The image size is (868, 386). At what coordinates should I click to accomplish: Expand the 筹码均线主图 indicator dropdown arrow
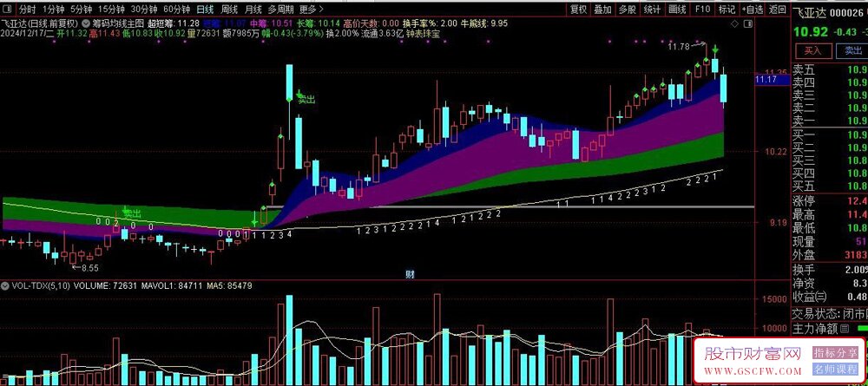coord(86,23)
